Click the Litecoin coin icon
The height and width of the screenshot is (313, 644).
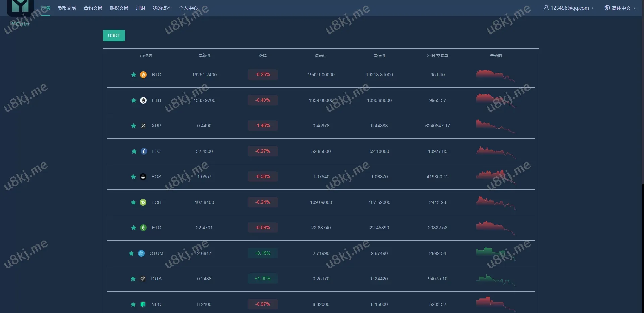(144, 151)
